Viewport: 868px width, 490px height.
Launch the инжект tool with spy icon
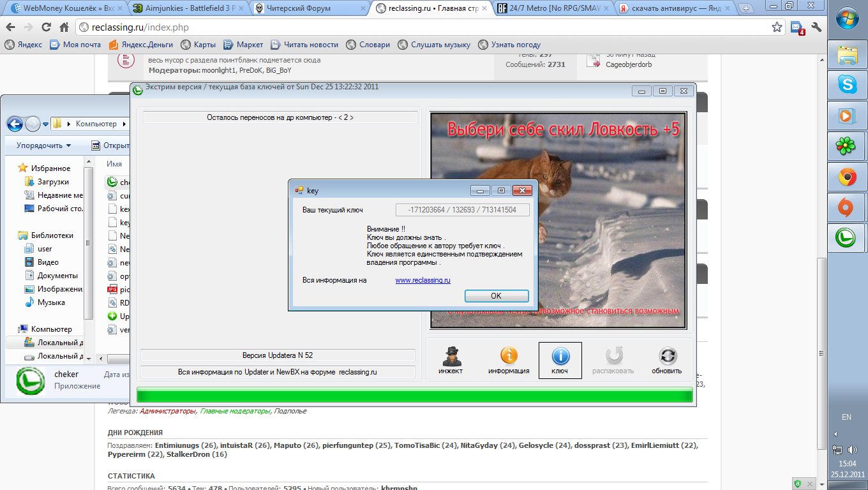[x=451, y=360]
